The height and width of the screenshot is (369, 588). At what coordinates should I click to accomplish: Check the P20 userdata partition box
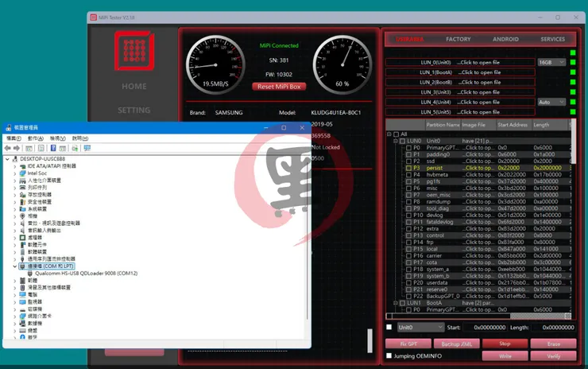point(408,282)
